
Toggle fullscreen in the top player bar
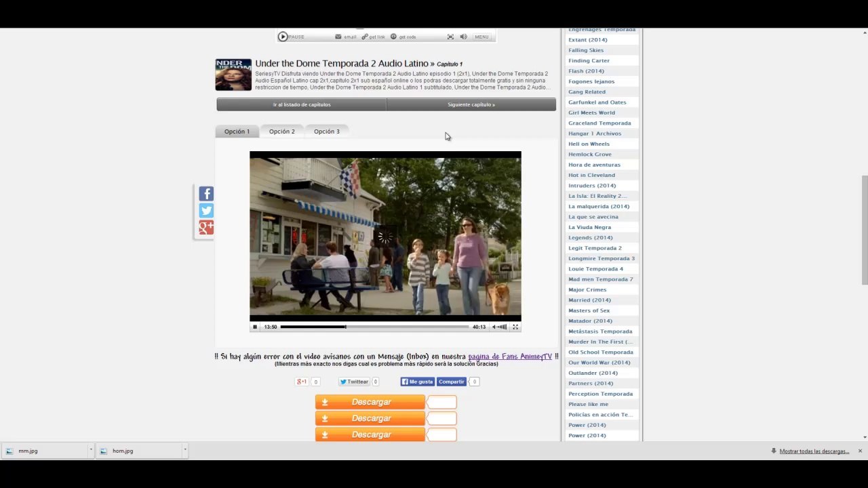(450, 37)
